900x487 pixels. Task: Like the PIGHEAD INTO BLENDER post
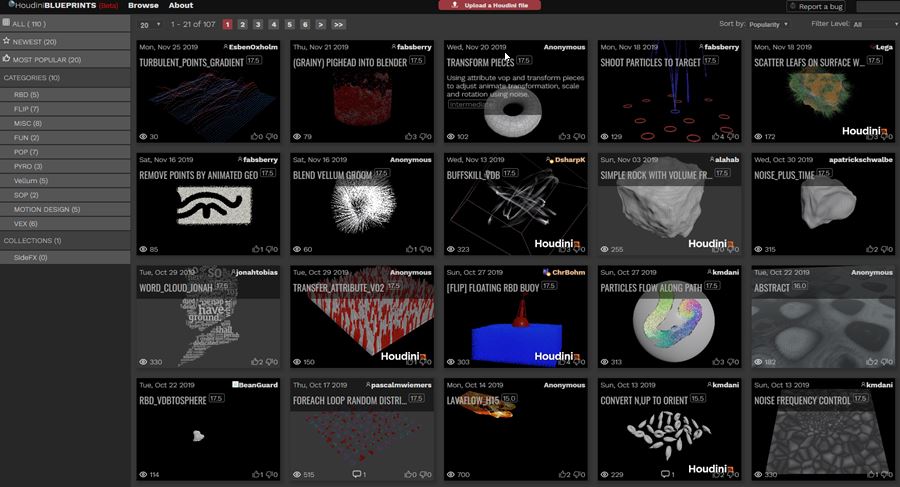tap(410, 137)
